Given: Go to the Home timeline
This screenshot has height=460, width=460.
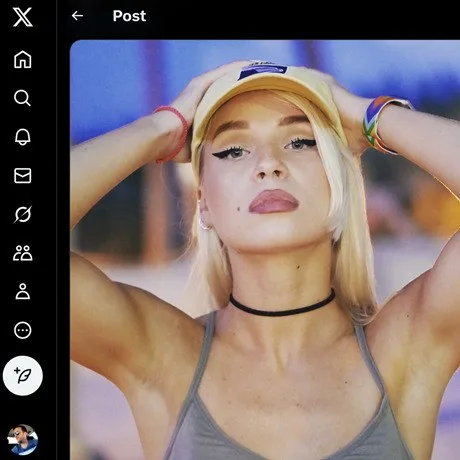Looking at the screenshot, I should [23, 59].
